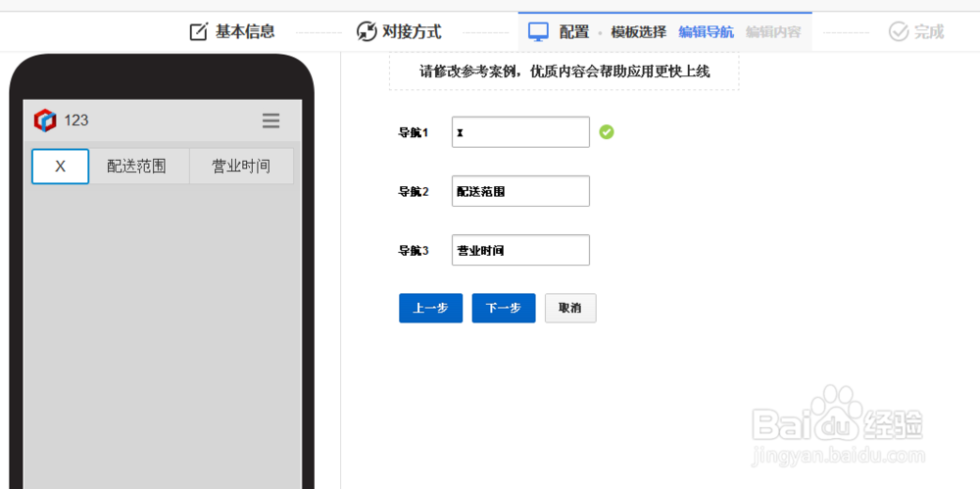Focus the 导航3 input containing 营业时间

(520, 250)
